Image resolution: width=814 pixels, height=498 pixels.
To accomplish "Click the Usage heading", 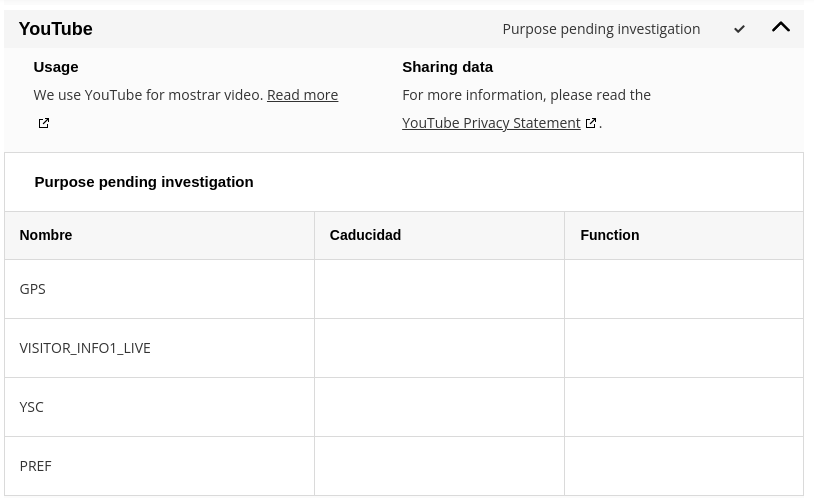I will tap(56, 67).
